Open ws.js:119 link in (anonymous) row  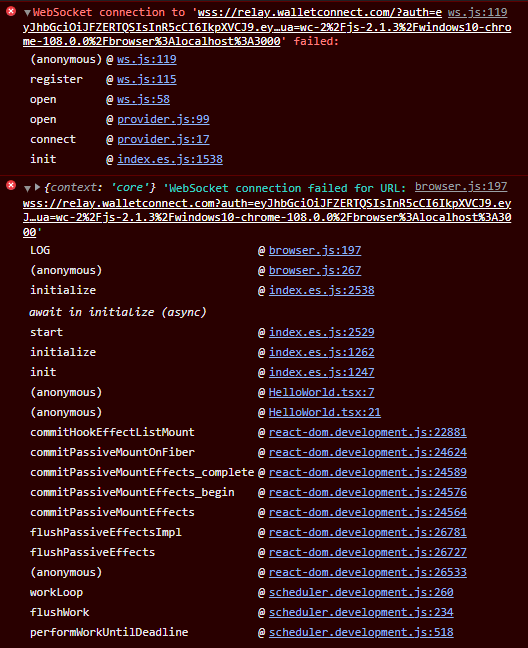tap(147, 59)
